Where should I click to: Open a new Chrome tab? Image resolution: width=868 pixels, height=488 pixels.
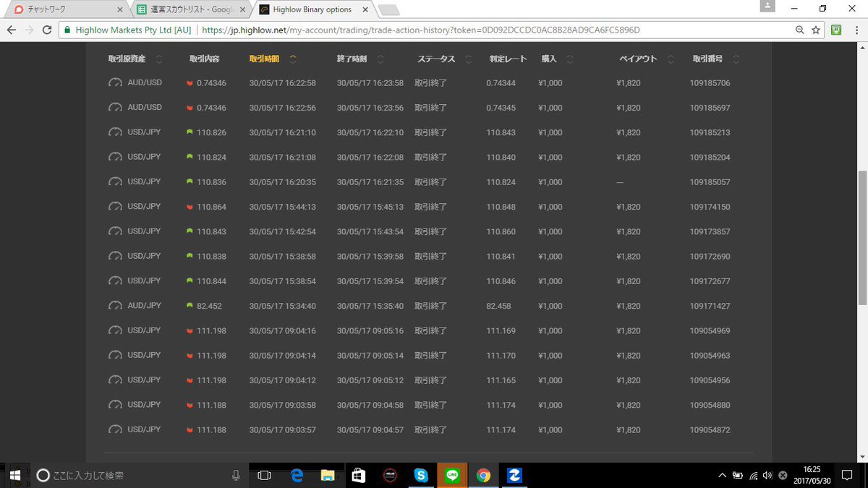pyautogui.click(x=389, y=10)
